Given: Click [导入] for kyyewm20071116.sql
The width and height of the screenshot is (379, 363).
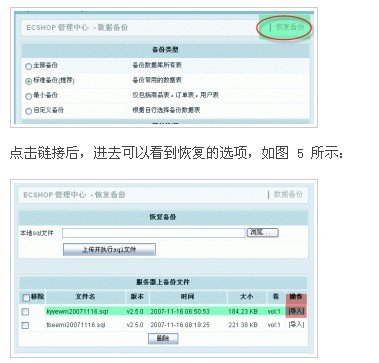Looking at the screenshot, I should [x=296, y=311].
